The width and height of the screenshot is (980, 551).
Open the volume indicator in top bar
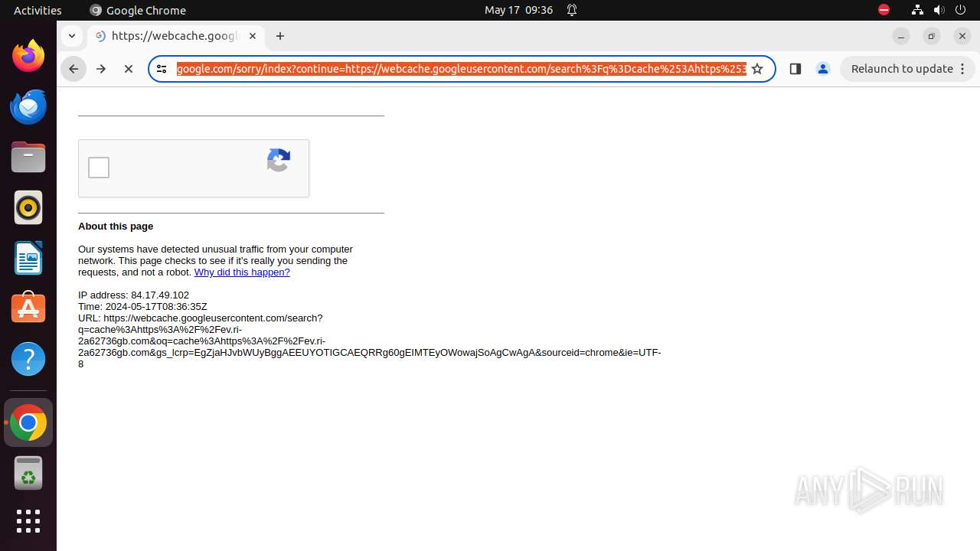pyautogui.click(x=939, y=10)
